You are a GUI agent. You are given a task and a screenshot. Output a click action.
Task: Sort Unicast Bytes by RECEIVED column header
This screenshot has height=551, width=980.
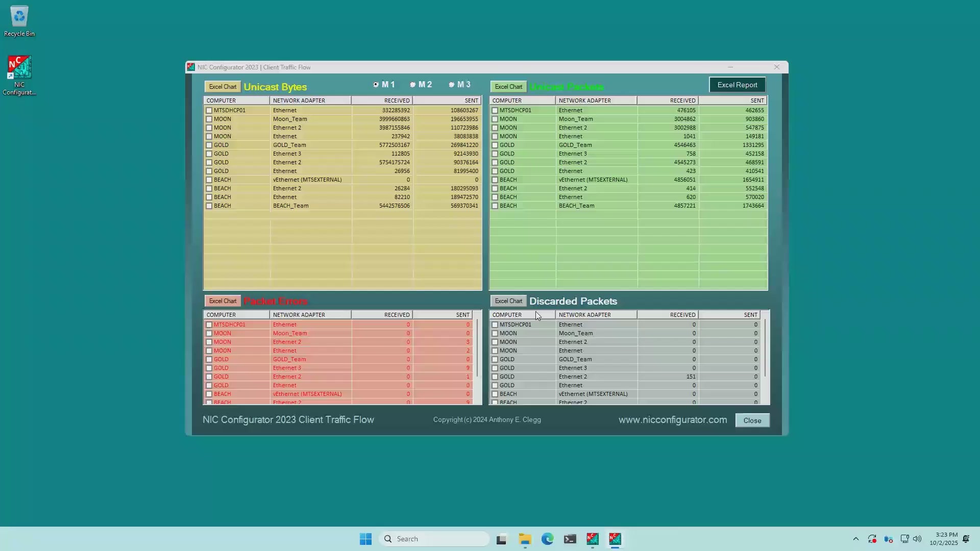[382, 101]
